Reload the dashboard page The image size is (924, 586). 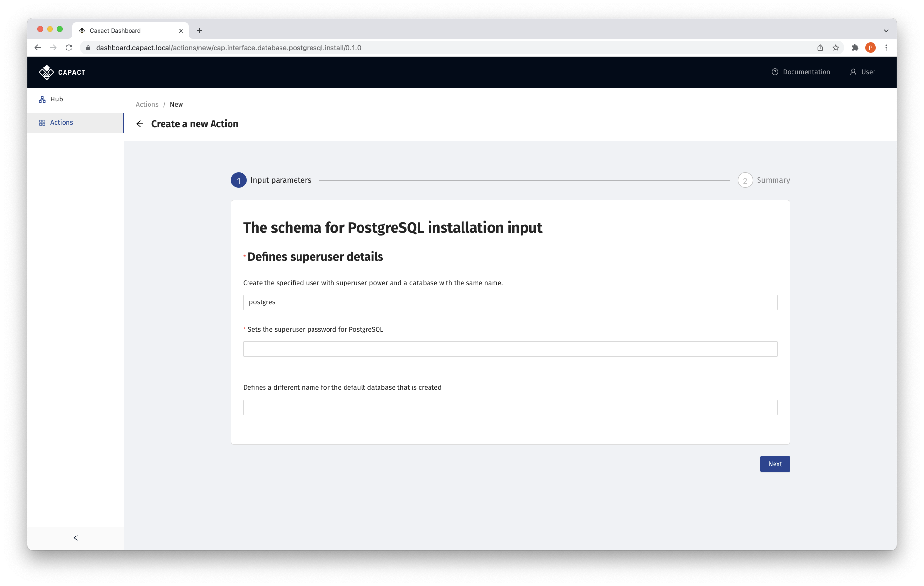tap(68, 48)
